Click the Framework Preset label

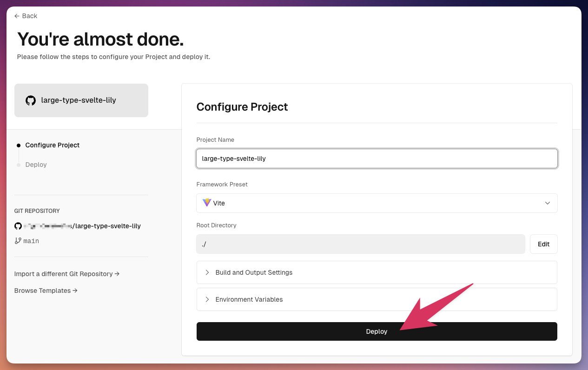(222, 185)
